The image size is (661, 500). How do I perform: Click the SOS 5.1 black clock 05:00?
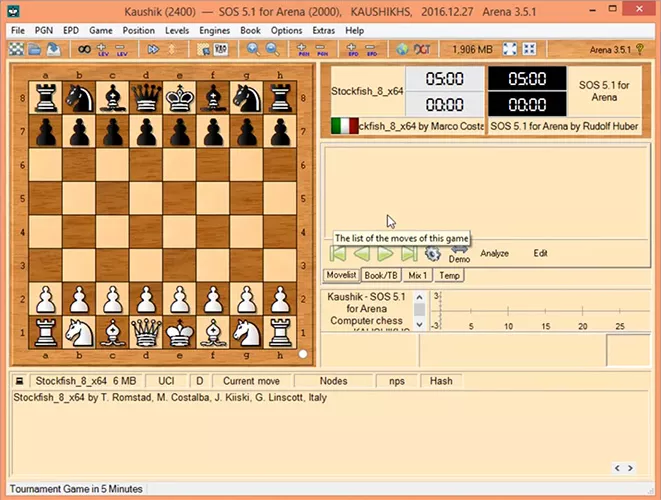[527, 79]
